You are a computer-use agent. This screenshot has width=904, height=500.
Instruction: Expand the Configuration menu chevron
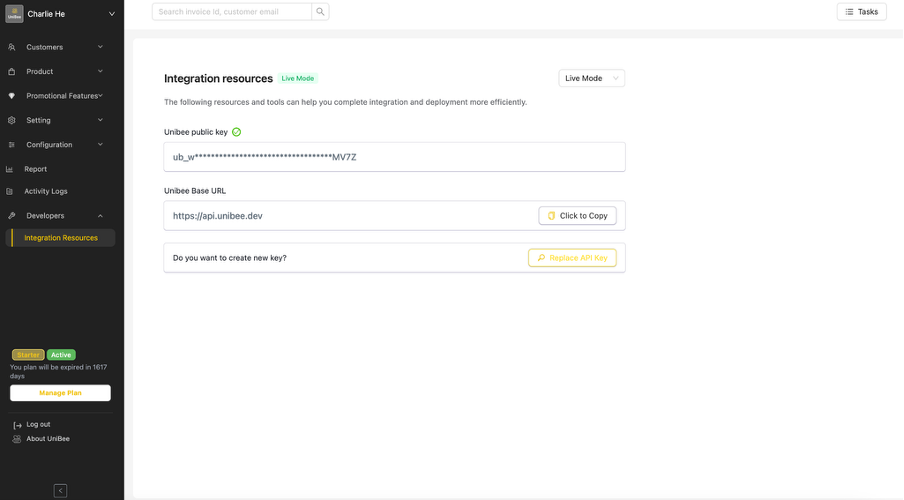[100, 144]
